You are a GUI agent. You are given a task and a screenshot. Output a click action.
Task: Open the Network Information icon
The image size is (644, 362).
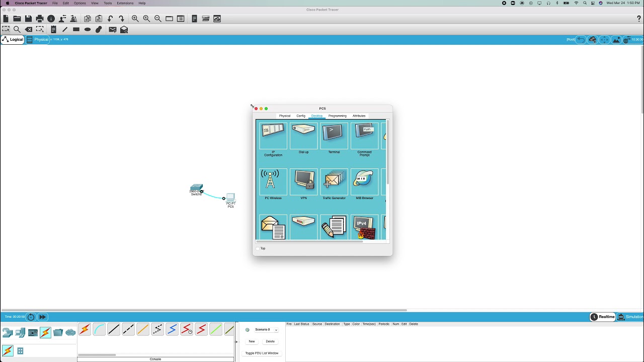(51, 19)
